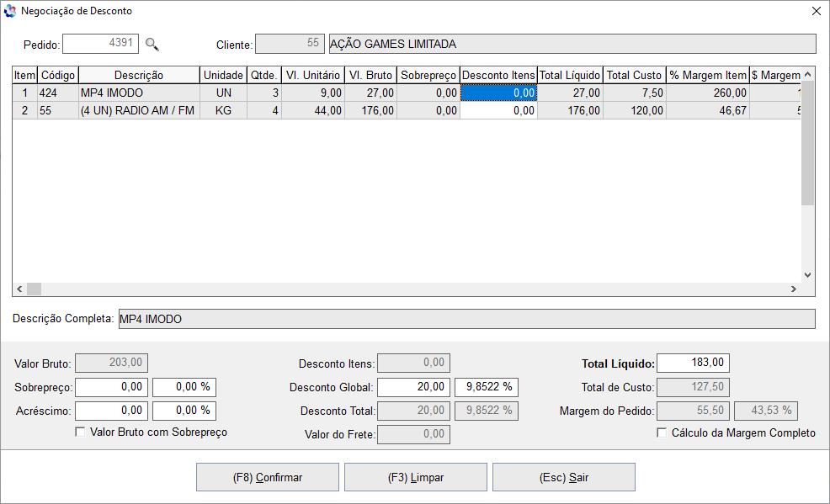Toggle Cálculo da Margem Completo checkbox

click(x=662, y=432)
